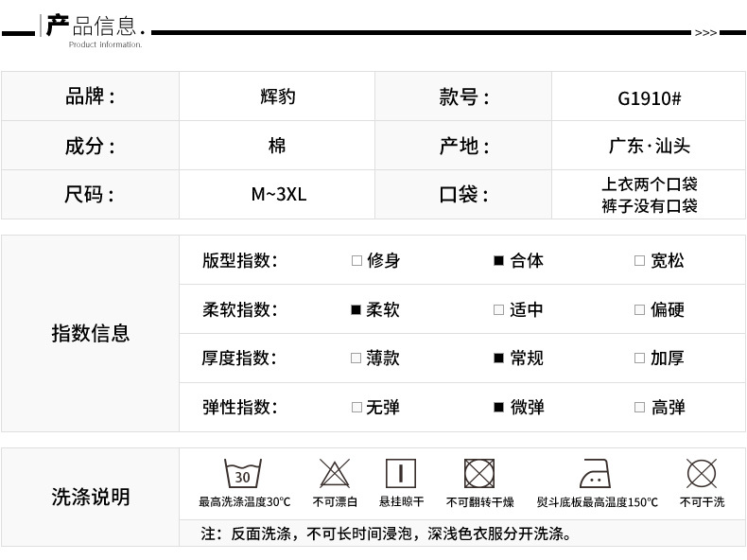
Task: Toggle the filled 常规 checkbox
Action: 499,358
